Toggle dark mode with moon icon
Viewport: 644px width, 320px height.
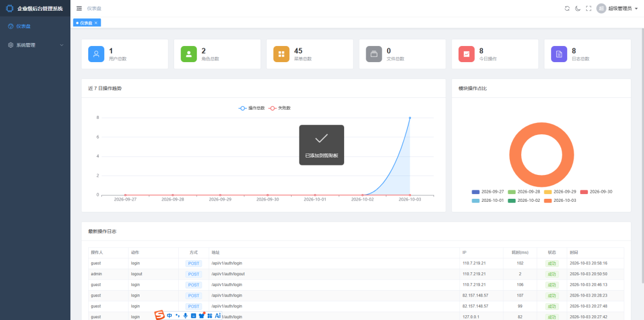tap(578, 8)
